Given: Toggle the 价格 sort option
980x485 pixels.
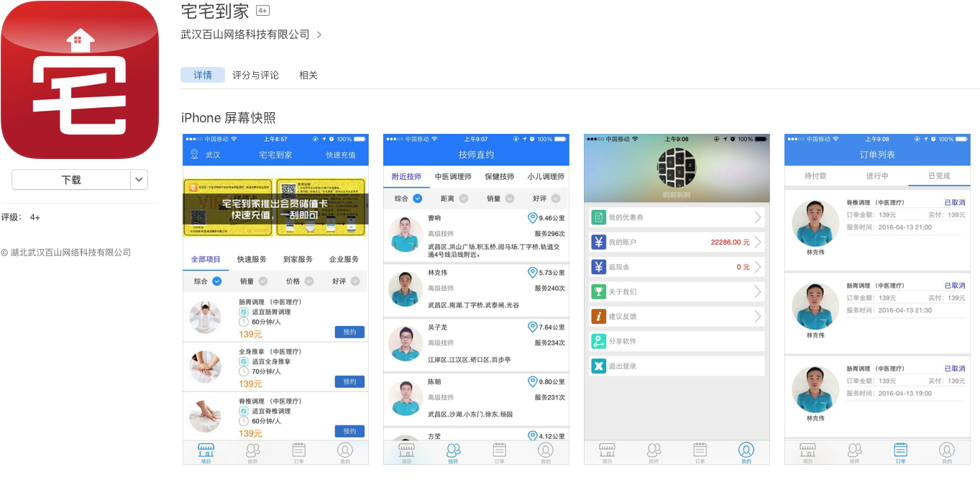Looking at the screenshot, I should tap(308, 281).
